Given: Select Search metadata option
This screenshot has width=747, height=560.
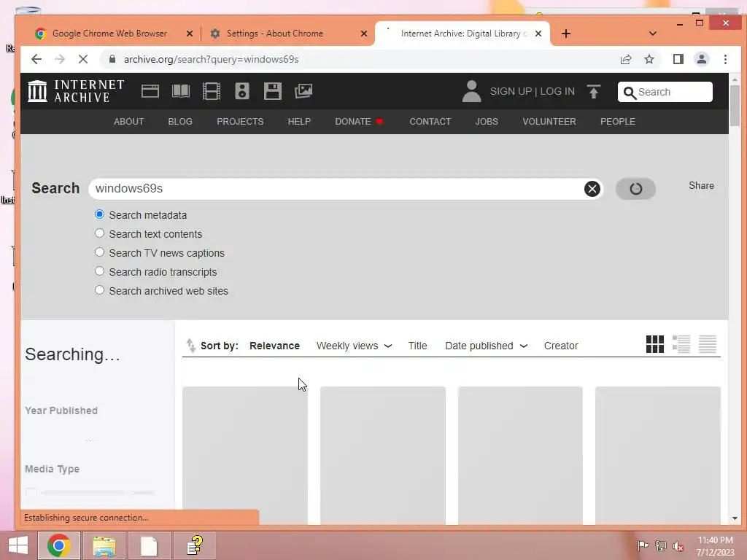Looking at the screenshot, I should tap(99, 214).
